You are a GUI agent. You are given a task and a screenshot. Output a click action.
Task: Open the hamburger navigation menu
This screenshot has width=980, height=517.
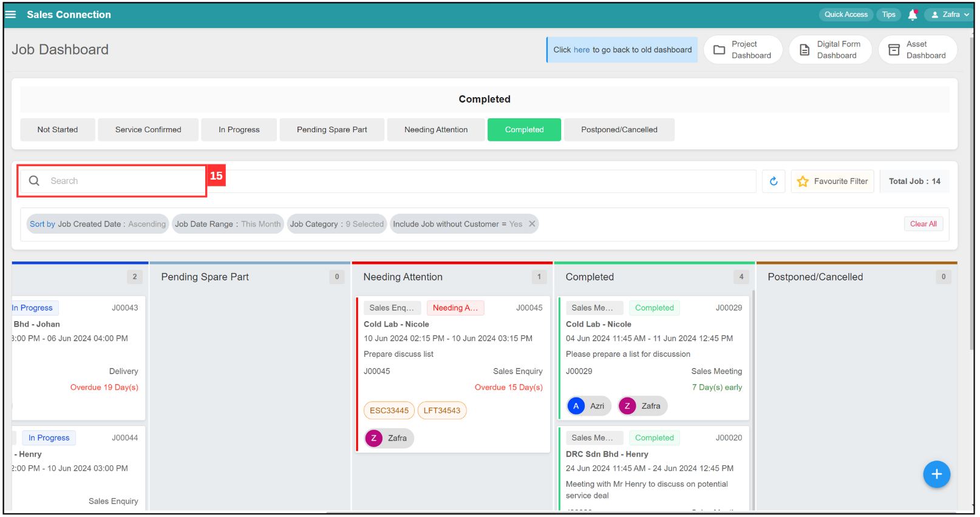10,15
